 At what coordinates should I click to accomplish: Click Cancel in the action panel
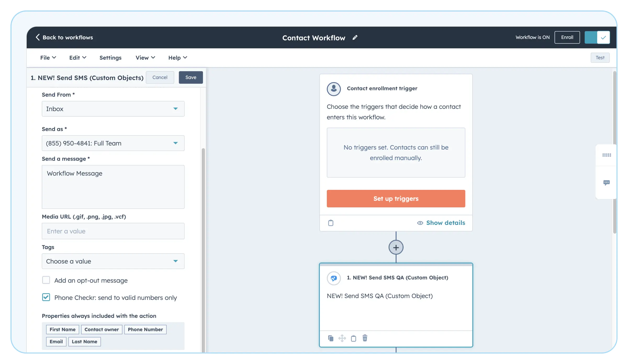pyautogui.click(x=160, y=77)
